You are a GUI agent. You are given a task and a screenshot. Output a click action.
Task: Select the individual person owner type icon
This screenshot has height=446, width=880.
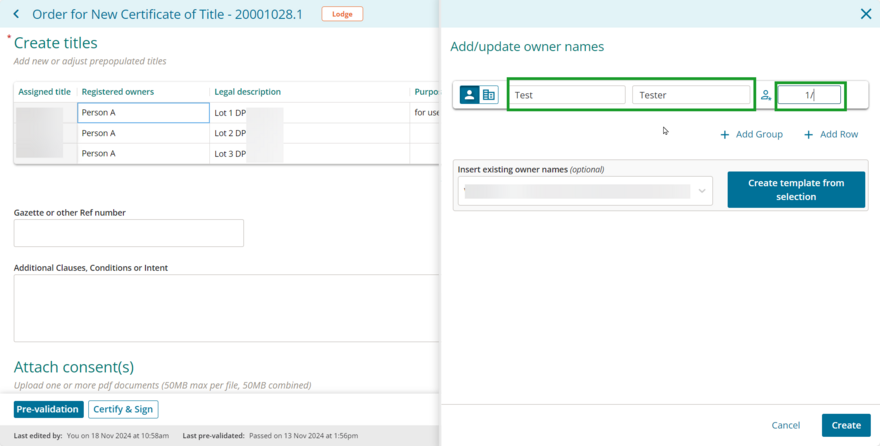tap(470, 95)
